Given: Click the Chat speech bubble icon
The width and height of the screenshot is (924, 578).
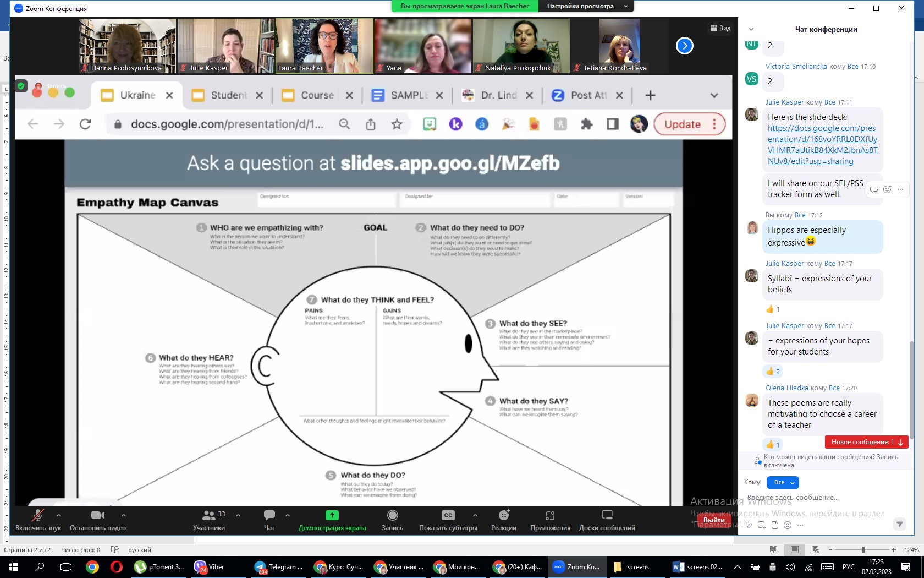Looking at the screenshot, I should point(269,516).
